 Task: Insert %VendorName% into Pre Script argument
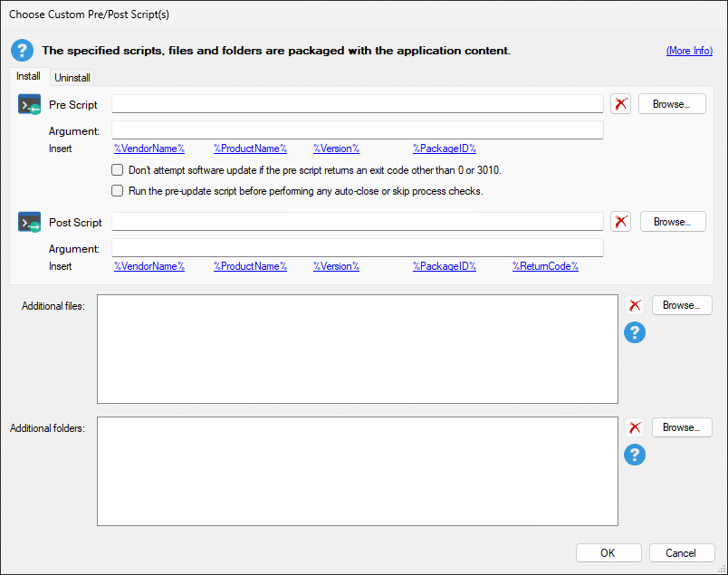click(x=149, y=149)
